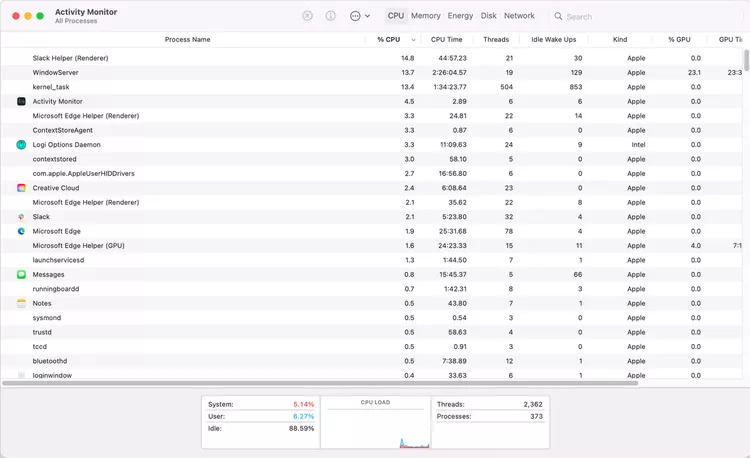The height and width of the screenshot is (458, 750).
Task: Click the Creative Cloud app icon
Action: click(21, 188)
